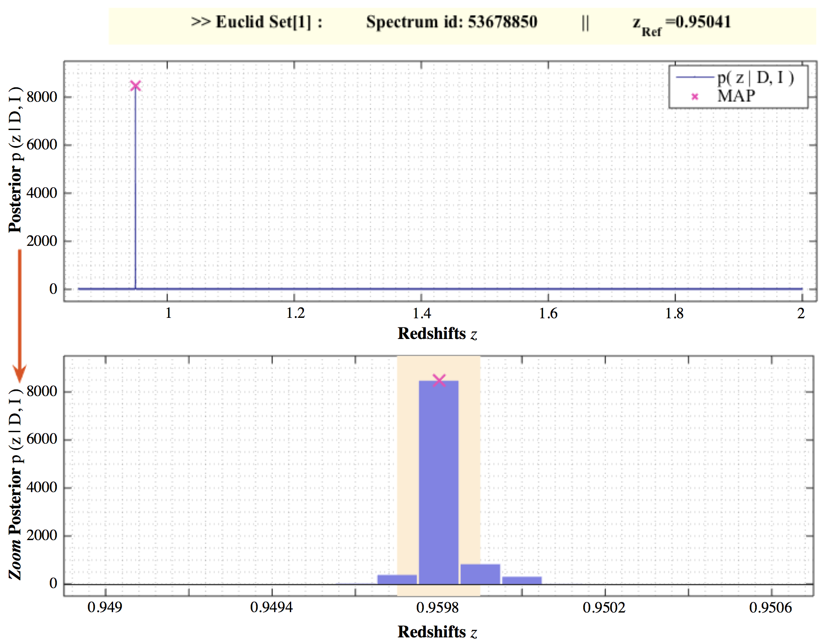
Task: Click x tick label '0.9506' on zoom plot
Action: (771, 608)
